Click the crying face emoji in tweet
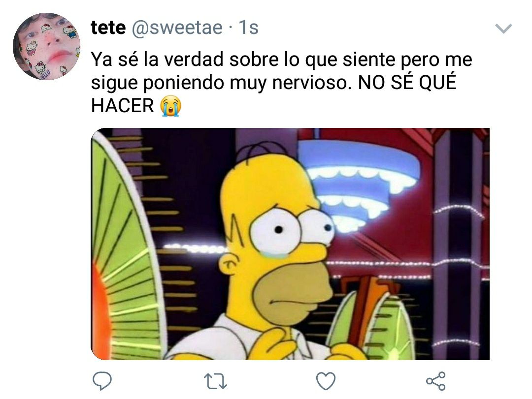 pos(170,106)
